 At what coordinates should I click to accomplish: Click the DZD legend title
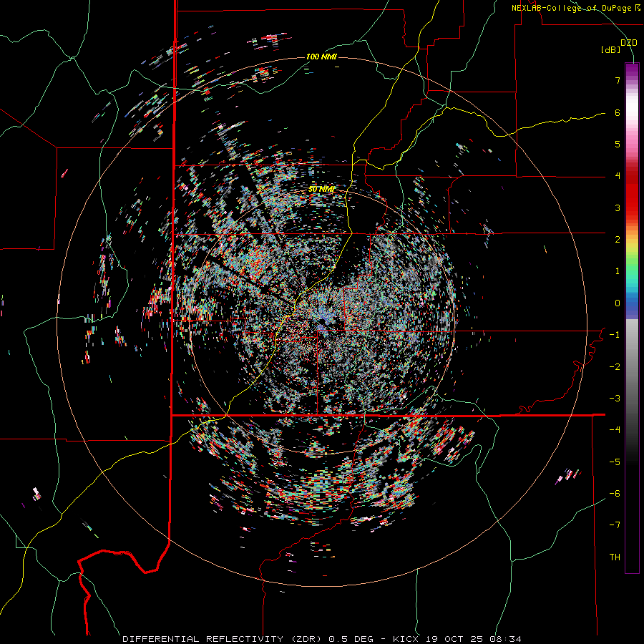pyautogui.click(x=629, y=42)
